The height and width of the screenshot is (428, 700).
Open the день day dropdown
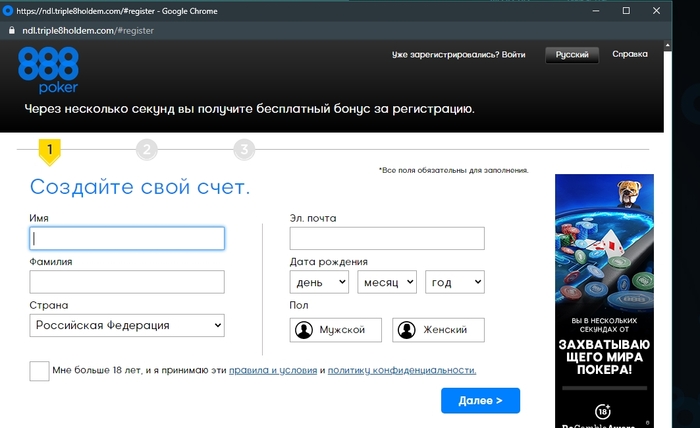(319, 282)
